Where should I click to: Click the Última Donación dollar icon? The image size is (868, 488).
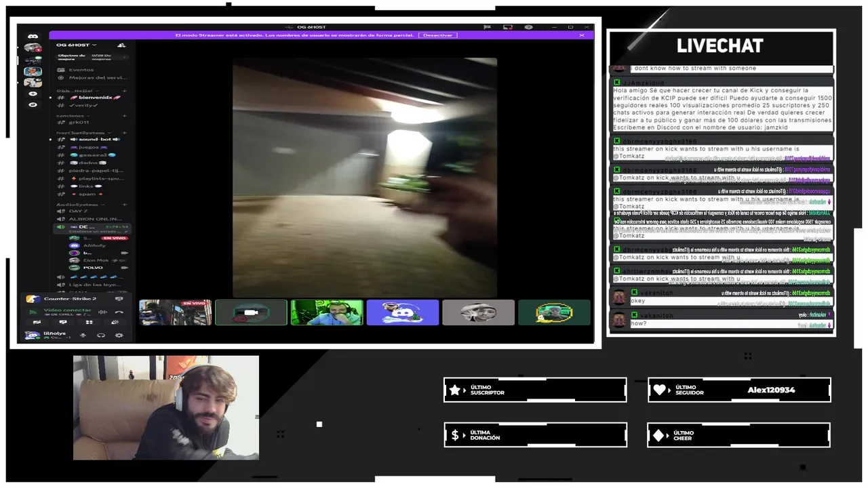tap(455, 435)
